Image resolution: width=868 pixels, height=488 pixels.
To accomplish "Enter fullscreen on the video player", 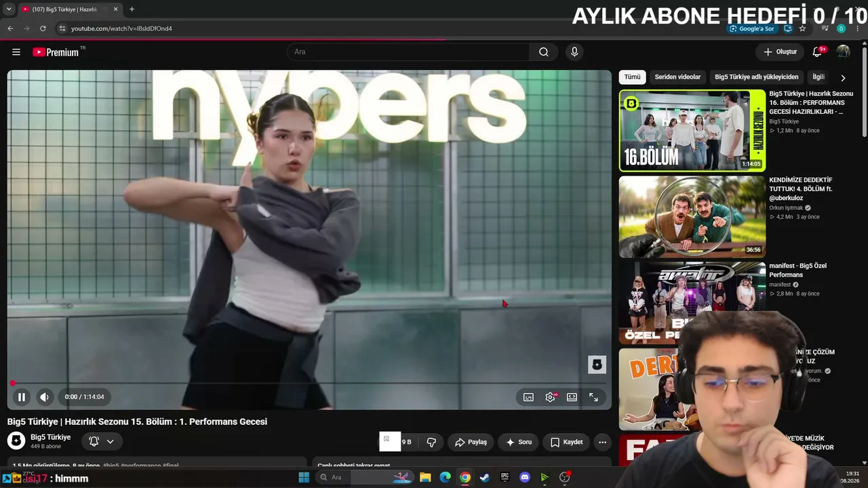I will pos(593,397).
